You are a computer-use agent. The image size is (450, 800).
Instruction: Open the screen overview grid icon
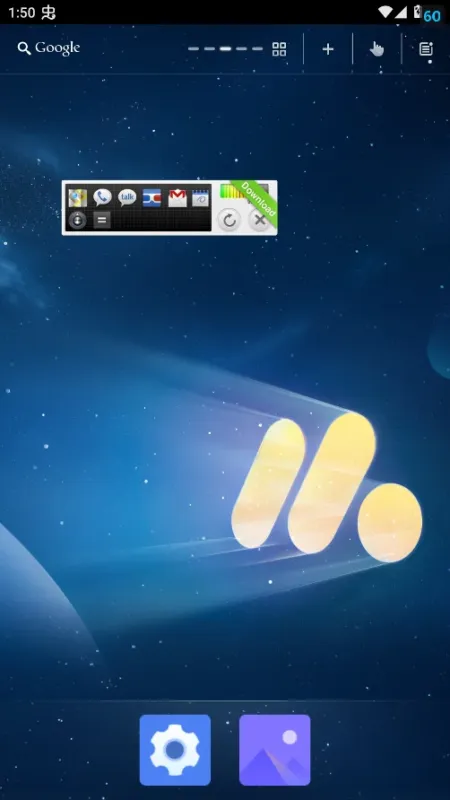click(x=279, y=49)
